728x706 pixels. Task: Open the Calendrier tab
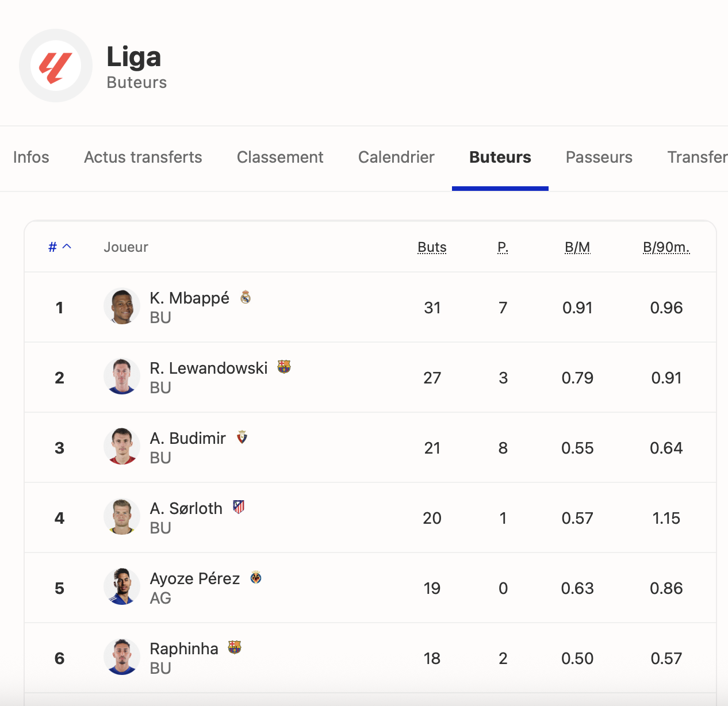coord(396,158)
